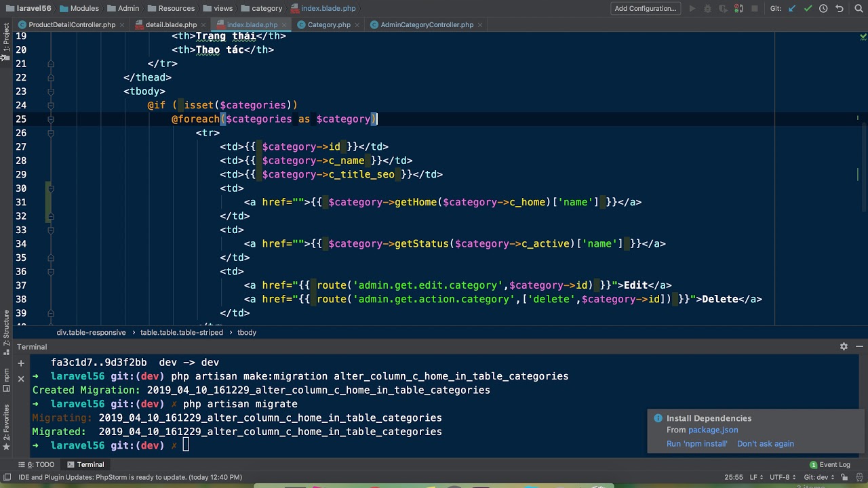Click the Git update project blue arrow
This screenshot has height=488, width=868.
click(791, 9)
